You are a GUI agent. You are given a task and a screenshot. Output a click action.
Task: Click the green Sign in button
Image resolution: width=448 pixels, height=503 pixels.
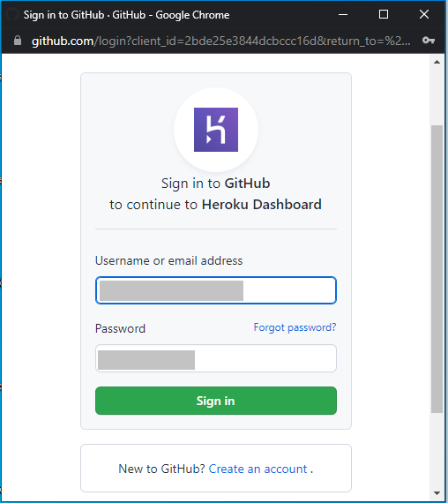pos(216,401)
